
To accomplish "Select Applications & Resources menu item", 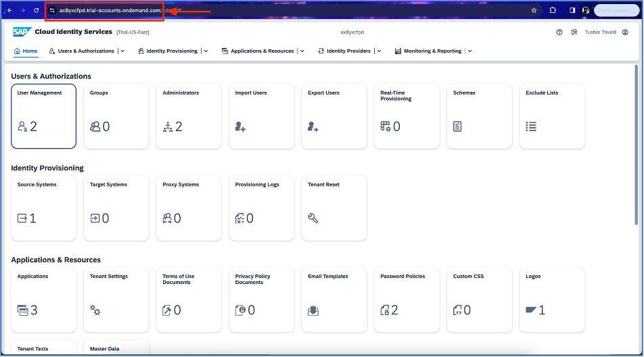I will point(258,51).
